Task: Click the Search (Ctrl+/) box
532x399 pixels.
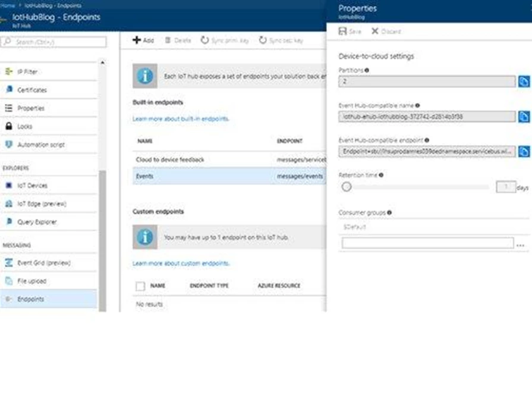Action: (x=54, y=42)
